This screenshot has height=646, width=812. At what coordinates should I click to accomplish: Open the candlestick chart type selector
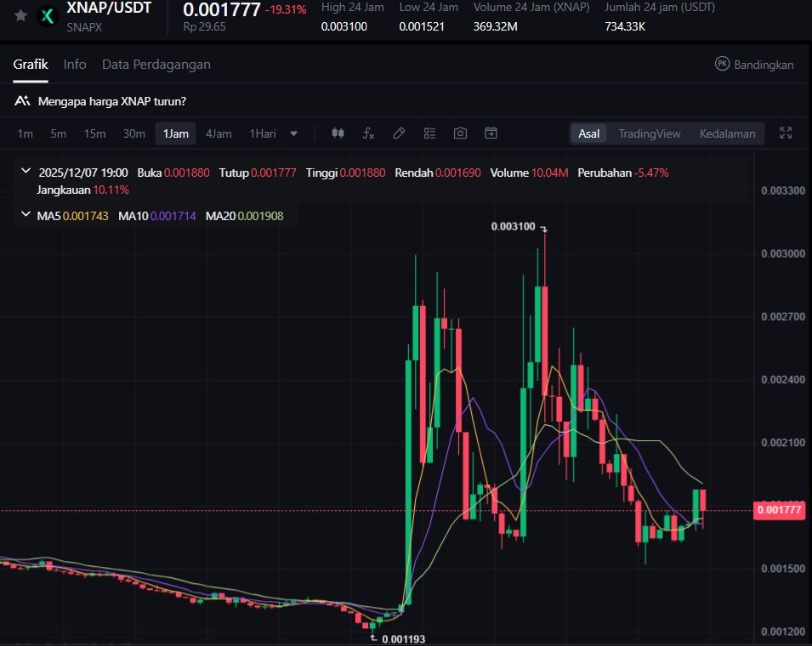pos(338,133)
